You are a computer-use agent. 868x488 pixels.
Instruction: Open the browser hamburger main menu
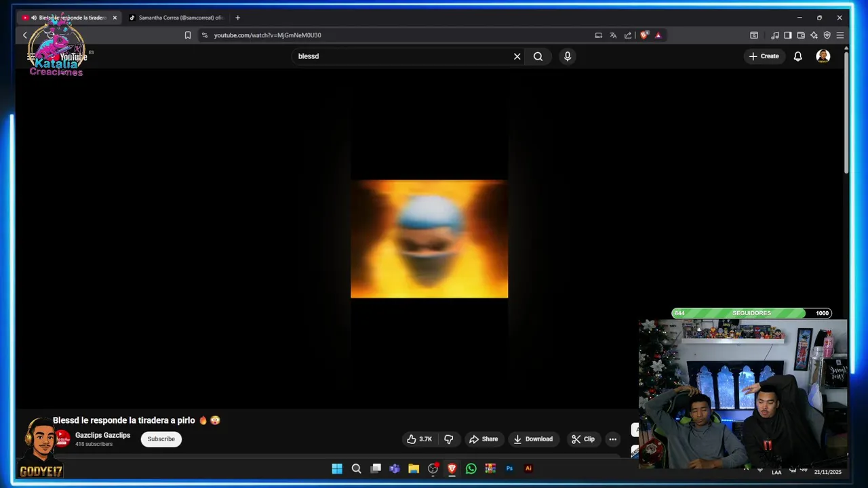840,35
